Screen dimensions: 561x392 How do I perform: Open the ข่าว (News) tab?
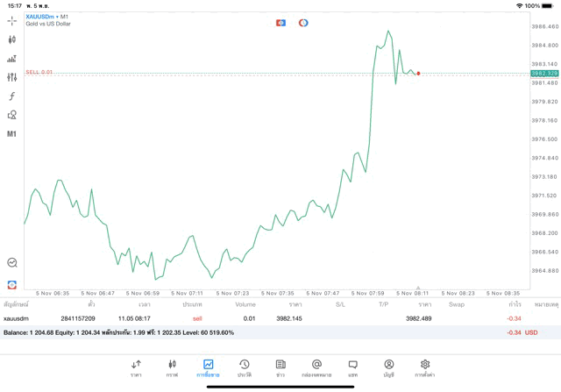(280, 367)
